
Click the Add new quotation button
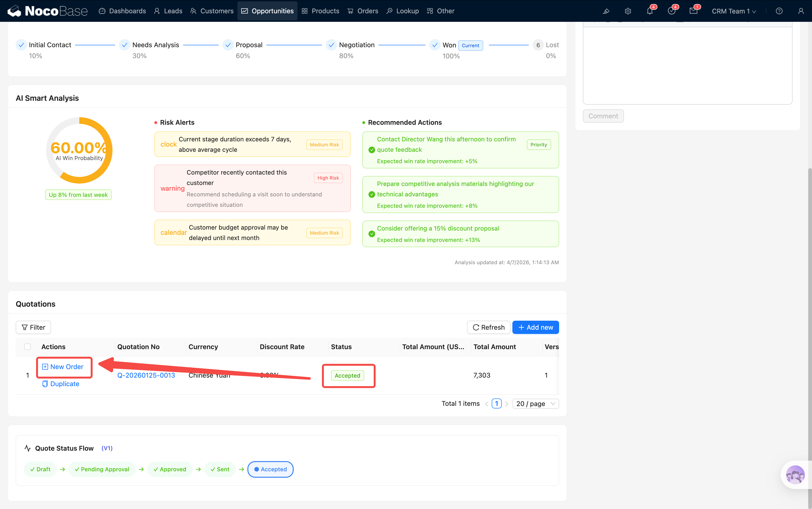click(x=535, y=327)
